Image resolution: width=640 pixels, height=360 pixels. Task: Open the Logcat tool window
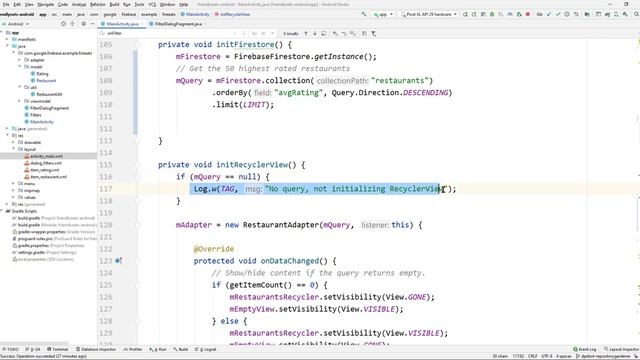(206, 349)
